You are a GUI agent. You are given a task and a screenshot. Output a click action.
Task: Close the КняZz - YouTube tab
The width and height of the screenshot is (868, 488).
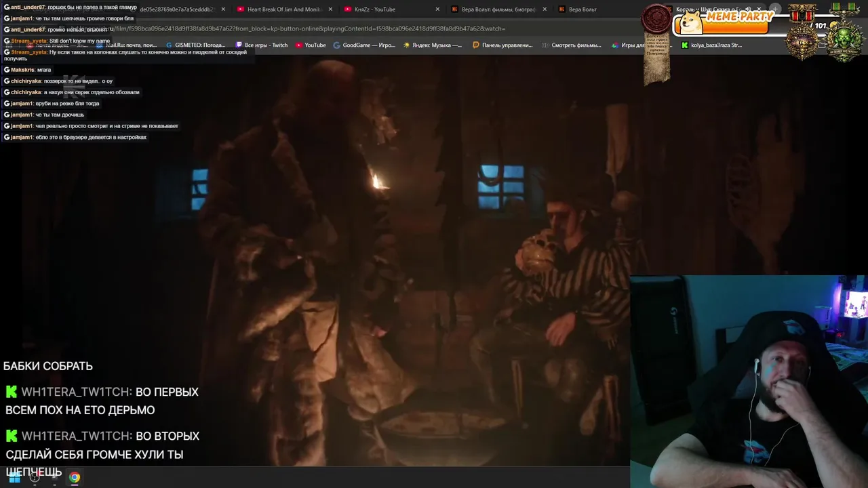click(437, 9)
